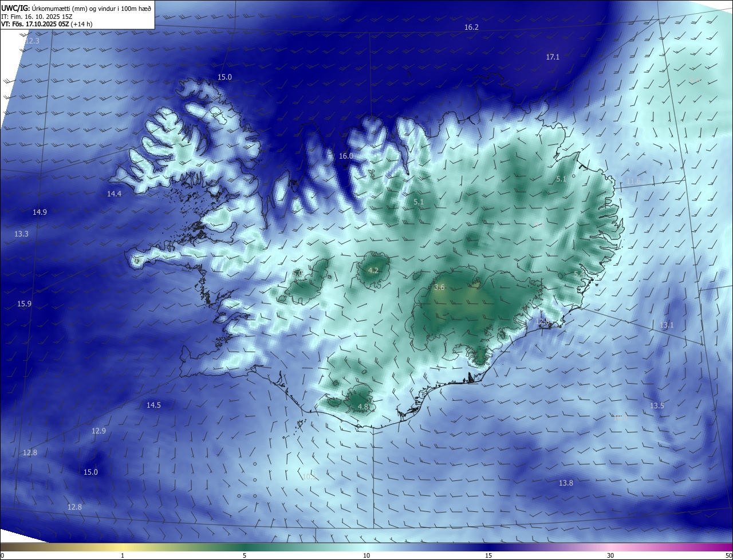Click the 3.6 value label

pyautogui.click(x=439, y=287)
